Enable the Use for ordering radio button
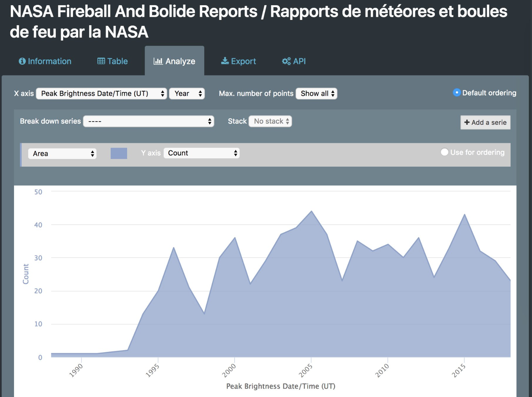Viewport: 532px width, 397px height. tap(444, 152)
